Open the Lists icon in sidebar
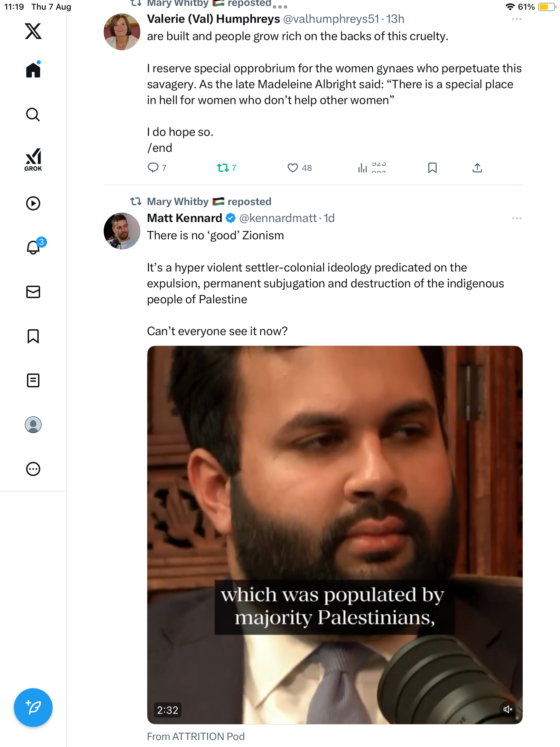 33,380
